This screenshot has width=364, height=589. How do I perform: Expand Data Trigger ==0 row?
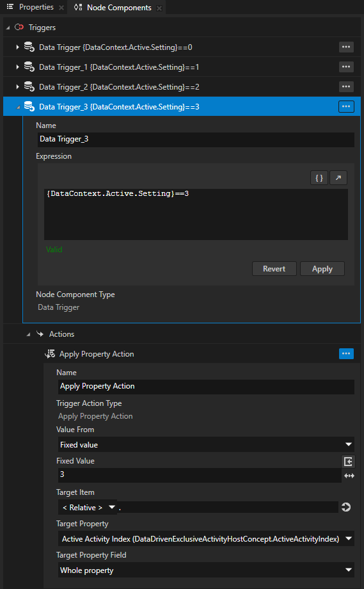pos(17,47)
